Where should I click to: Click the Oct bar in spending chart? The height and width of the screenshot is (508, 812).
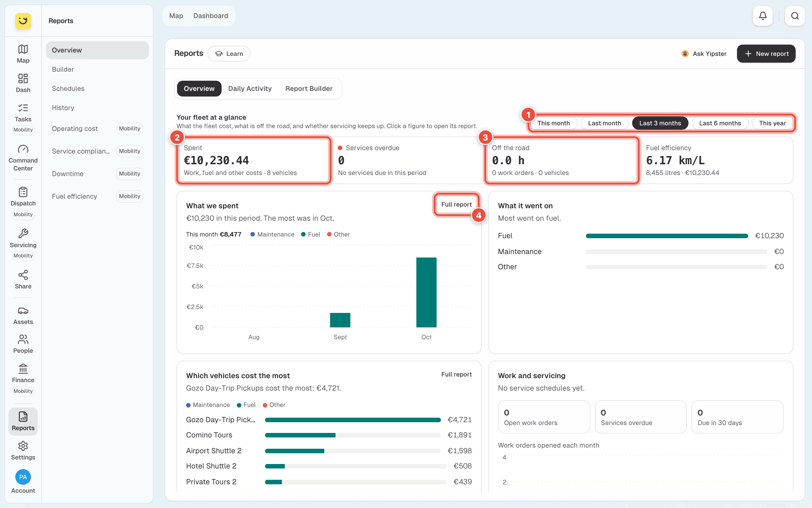pyautogui.click(x=426, y=292)
